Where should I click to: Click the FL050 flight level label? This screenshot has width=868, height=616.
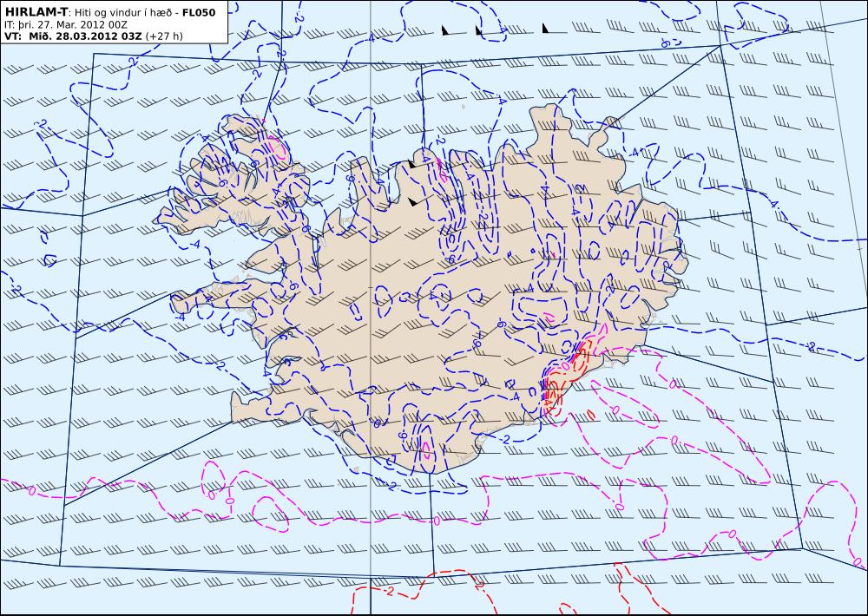tap(199, 12)
